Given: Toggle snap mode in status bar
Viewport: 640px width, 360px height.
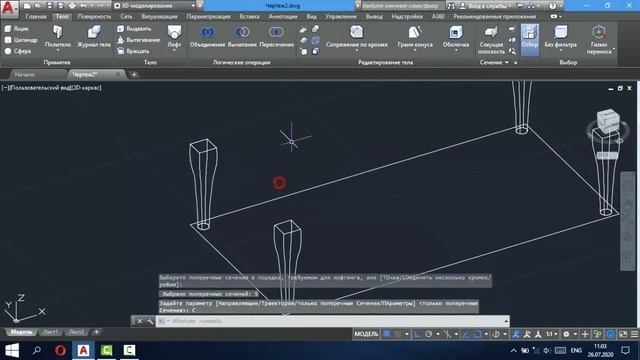Looking at the screenshot, I should (397, 334).
